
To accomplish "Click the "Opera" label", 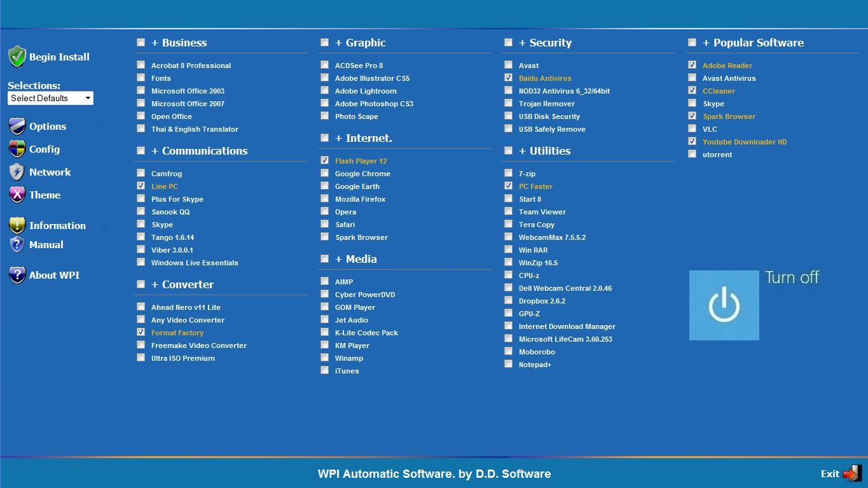I will pos(345,212).
